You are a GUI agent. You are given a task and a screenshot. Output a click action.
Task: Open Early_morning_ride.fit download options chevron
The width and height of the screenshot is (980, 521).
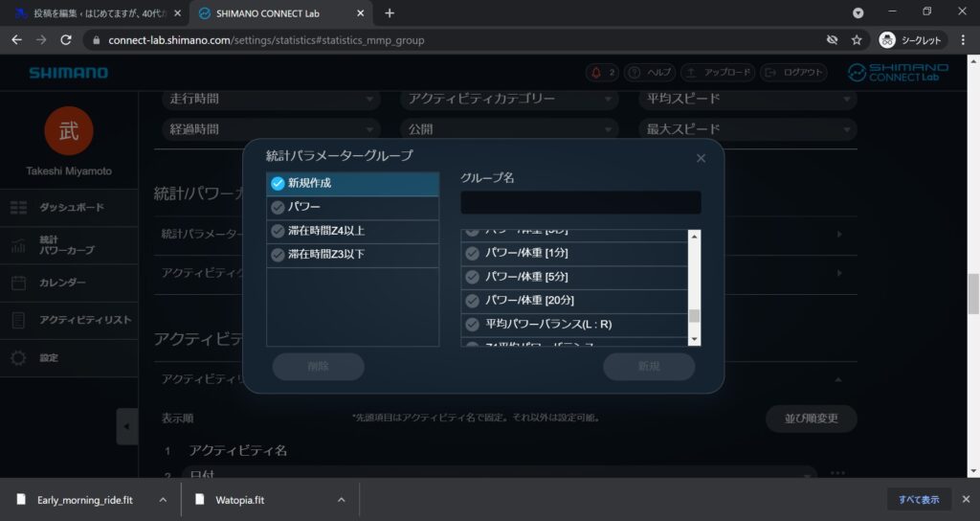tap(163, 500)
